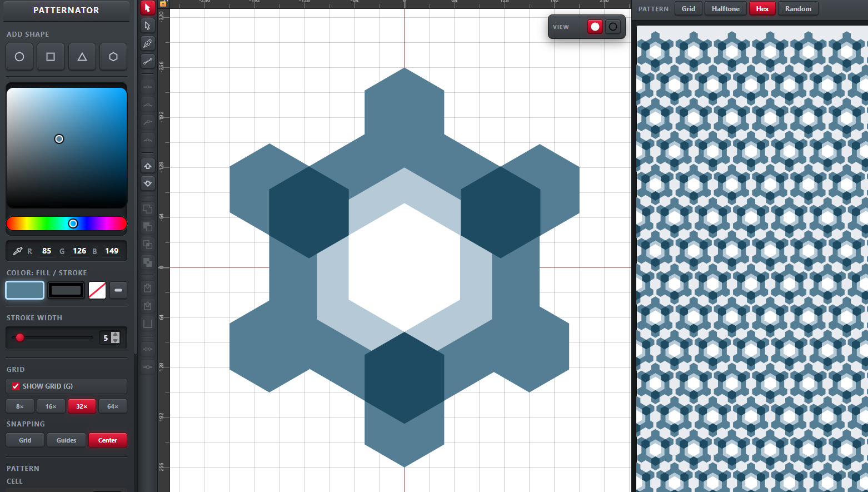Click the stroke width value 5

coord(106,337)
